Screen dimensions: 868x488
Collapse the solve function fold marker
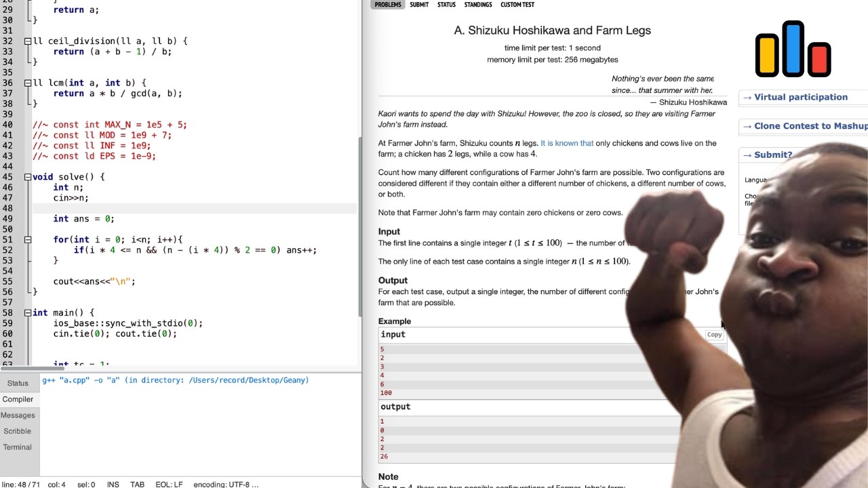pos(27,177)
